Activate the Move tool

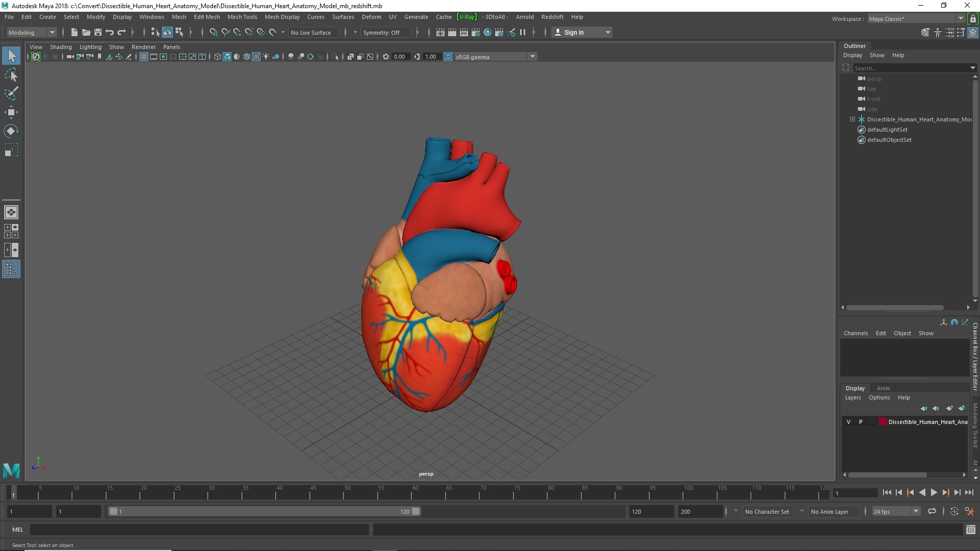click(11, 112)
